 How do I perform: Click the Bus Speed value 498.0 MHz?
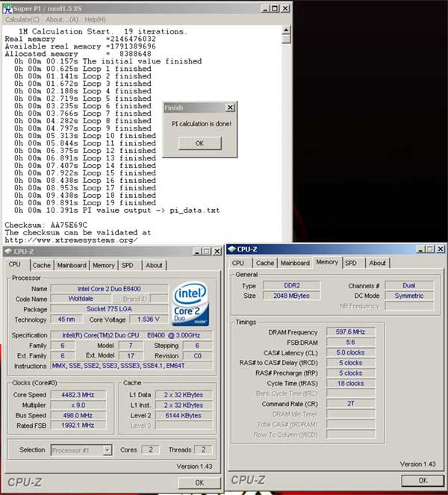pos(78,415)
